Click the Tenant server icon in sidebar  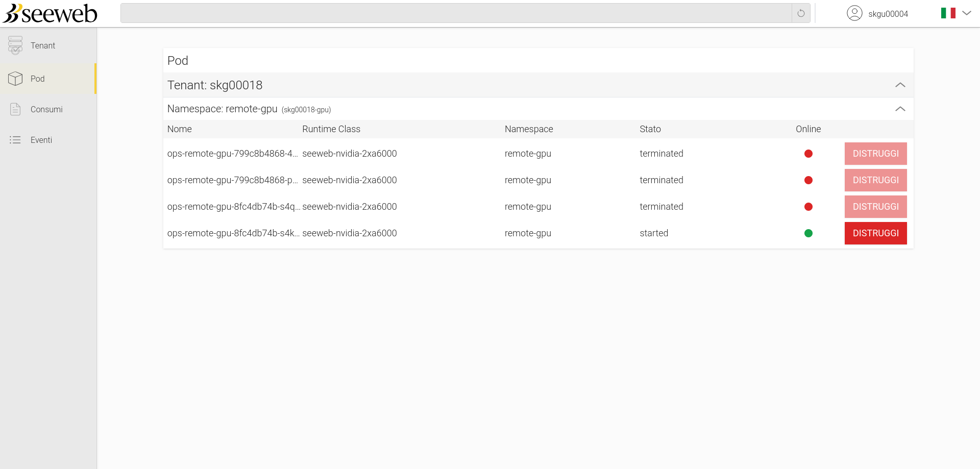click(x=15, y=45)
